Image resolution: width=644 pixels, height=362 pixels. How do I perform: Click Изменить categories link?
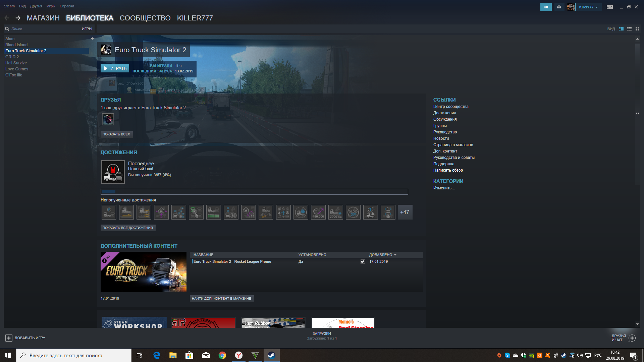coord(444,188)
